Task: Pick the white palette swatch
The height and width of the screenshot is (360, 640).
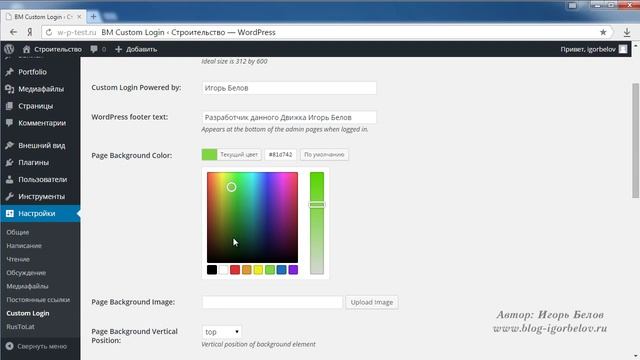Action: point(223,270)
